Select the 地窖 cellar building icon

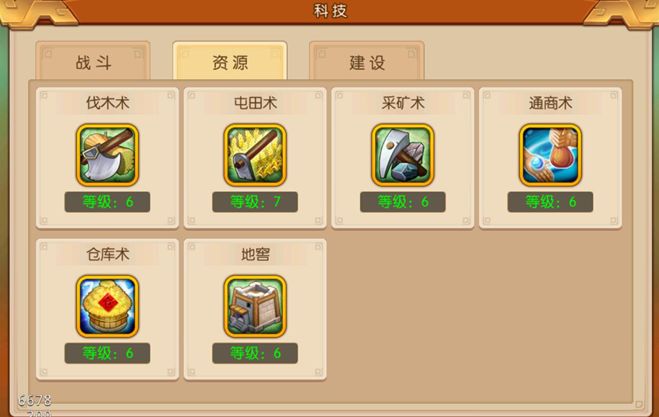(255, 306)
